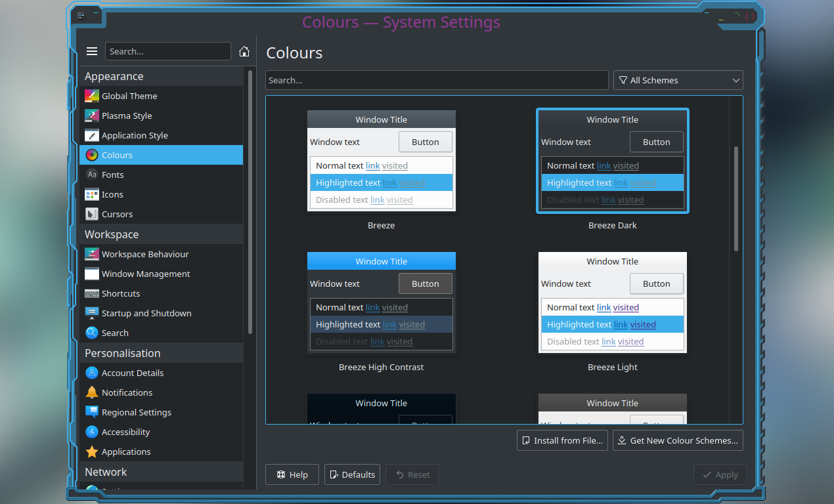This screenshot has height=504, width=834.
Task: Click the Shortcuts keyboard icon
Action: (92, 293)
